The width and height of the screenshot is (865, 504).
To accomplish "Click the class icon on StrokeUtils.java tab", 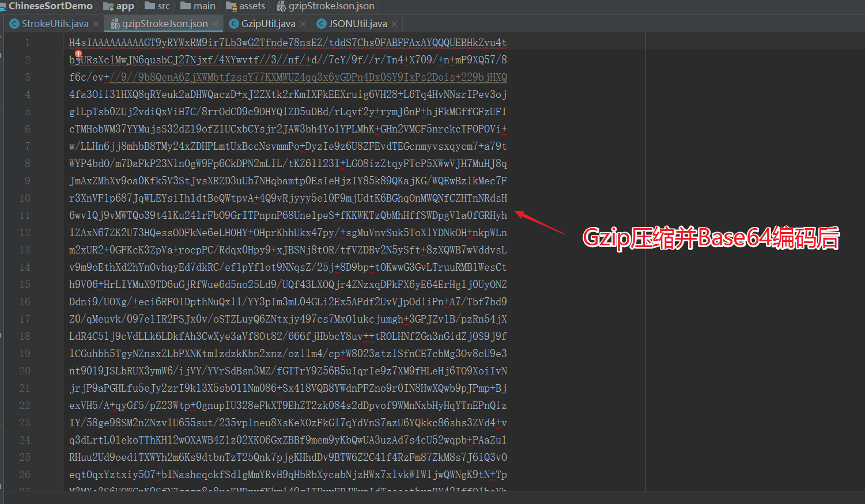I will click(14, 24).
